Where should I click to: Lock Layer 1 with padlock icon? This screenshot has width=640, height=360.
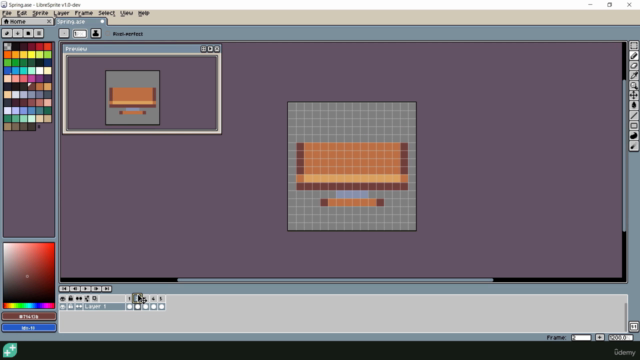tap(71, 307)
